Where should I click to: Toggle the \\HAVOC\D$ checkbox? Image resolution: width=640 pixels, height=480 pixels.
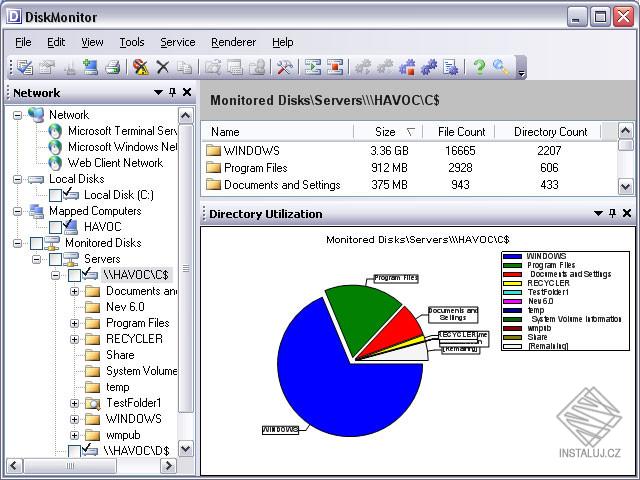click(x=74, y=451)
